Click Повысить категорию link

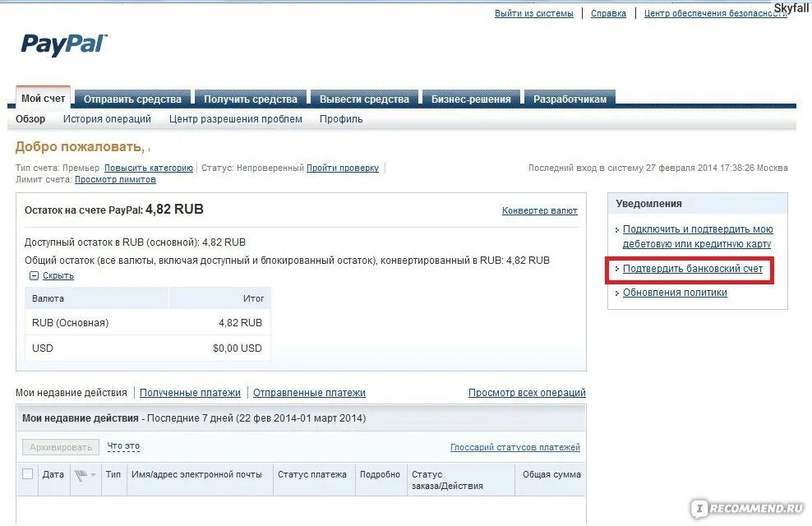149,168
